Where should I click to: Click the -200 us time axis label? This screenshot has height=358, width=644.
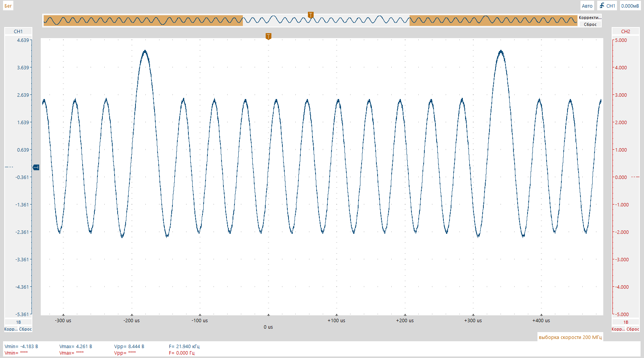tap(132, 321)
